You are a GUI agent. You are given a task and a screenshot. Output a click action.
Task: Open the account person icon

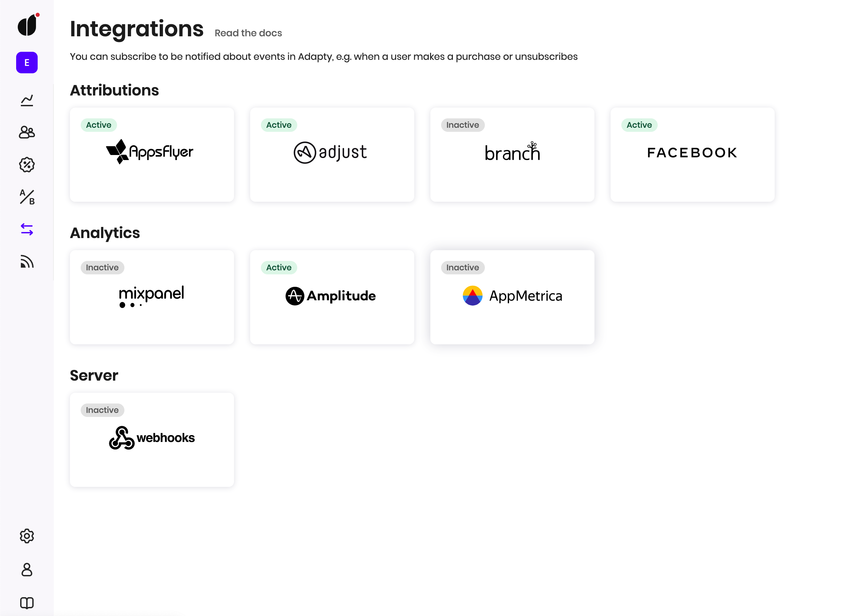(27, 569)
